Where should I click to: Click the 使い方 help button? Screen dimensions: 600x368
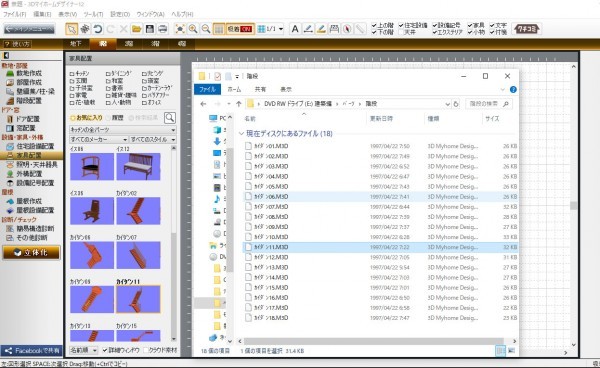pyautogui.click(x=17, y=44)
